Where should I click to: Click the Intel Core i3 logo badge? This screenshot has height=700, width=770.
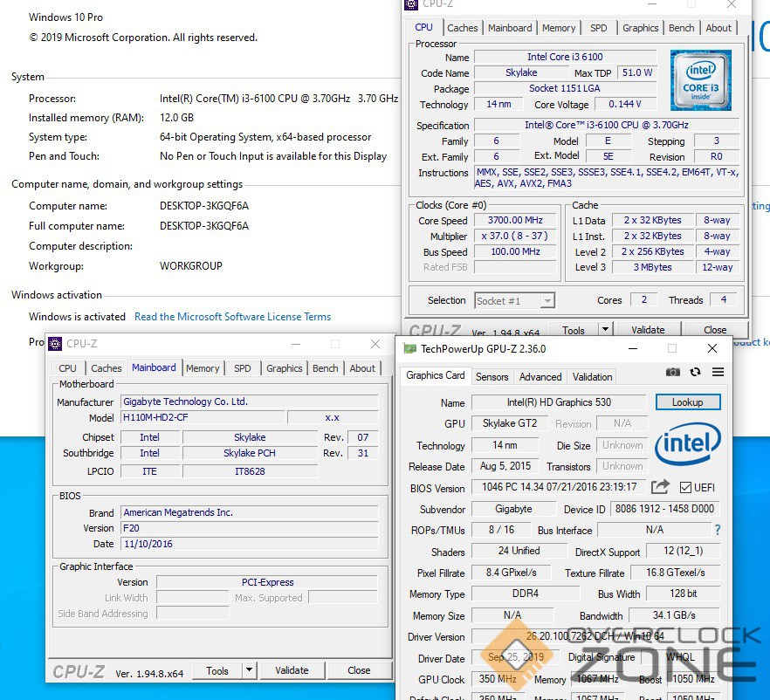point(700,80)
